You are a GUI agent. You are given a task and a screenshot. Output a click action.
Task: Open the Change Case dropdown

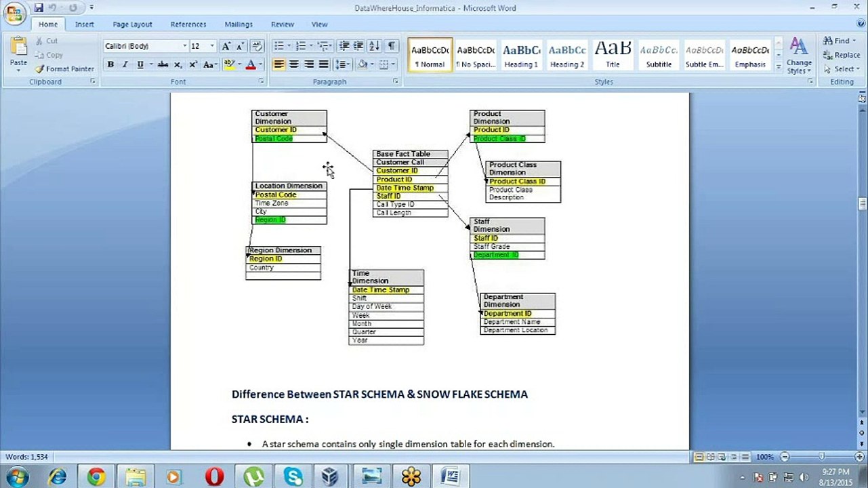tap(209, 64)
